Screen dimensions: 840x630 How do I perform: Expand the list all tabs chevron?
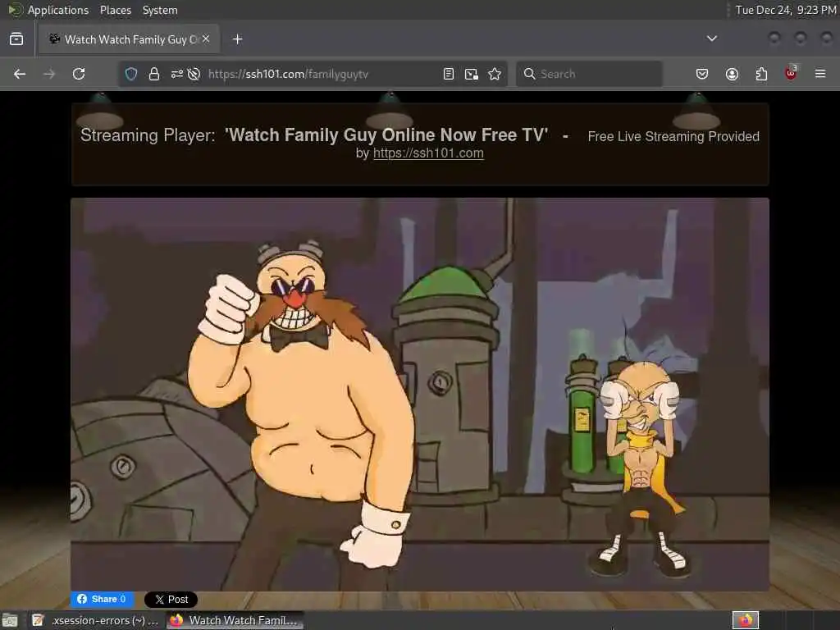[x=712, y=39]
